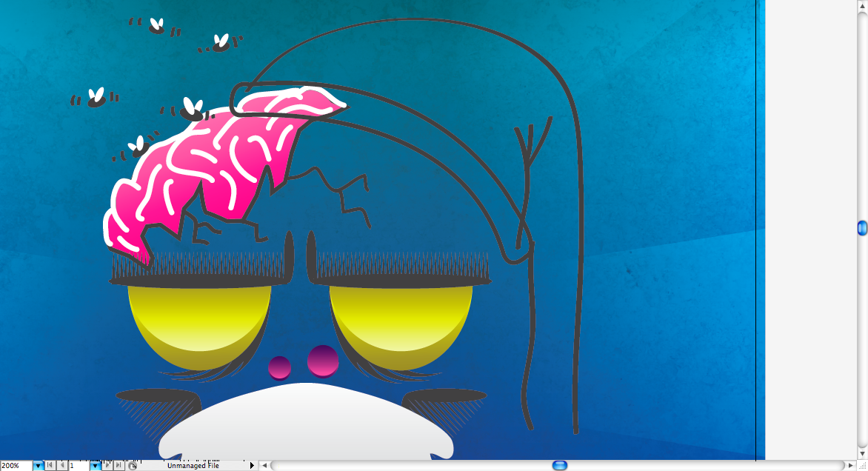Go to the next artboard

(107, 466)
